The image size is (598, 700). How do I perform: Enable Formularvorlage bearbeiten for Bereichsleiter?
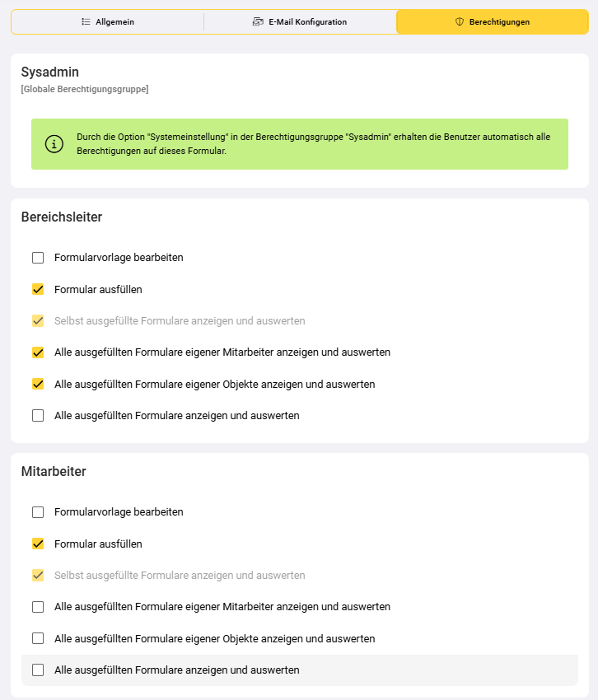tap(38, 258)
